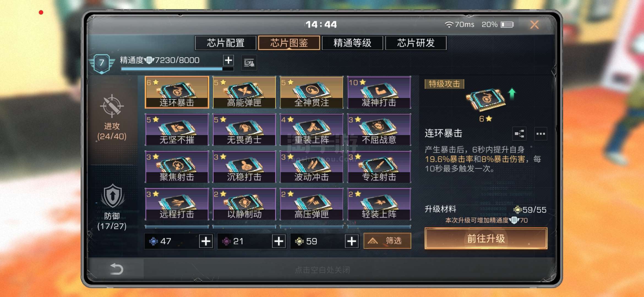The height and width of the screenshot is (297, 644).
Task: Add purple chip material next to 21
Action: [x=279, y=241]
